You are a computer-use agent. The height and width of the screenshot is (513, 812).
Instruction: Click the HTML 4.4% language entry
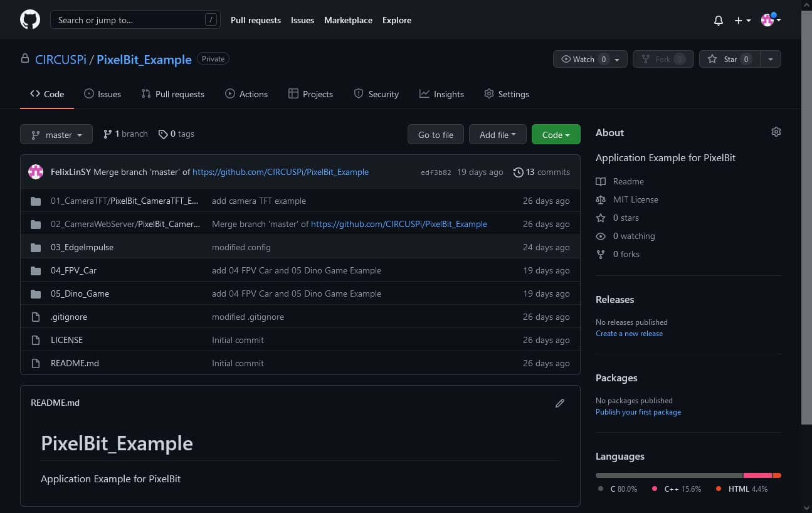[742, 489]
